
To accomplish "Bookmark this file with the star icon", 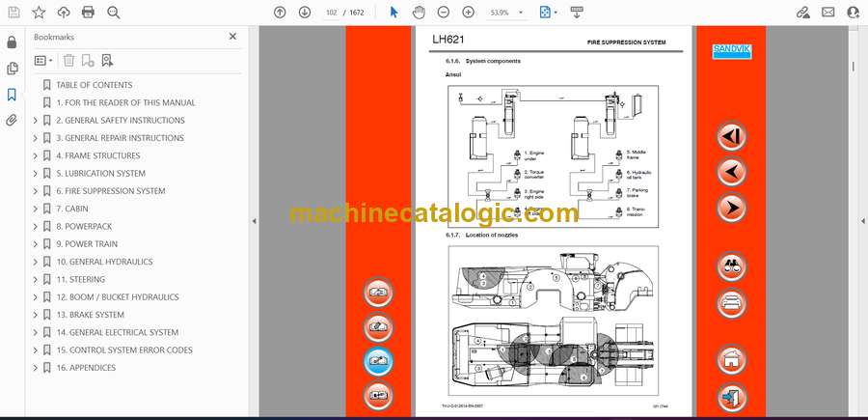I will tap(39, 13).
